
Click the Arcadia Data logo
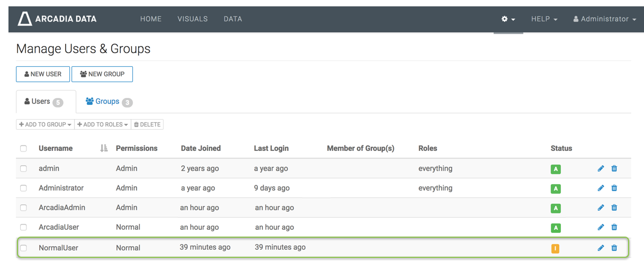[57, 19]
